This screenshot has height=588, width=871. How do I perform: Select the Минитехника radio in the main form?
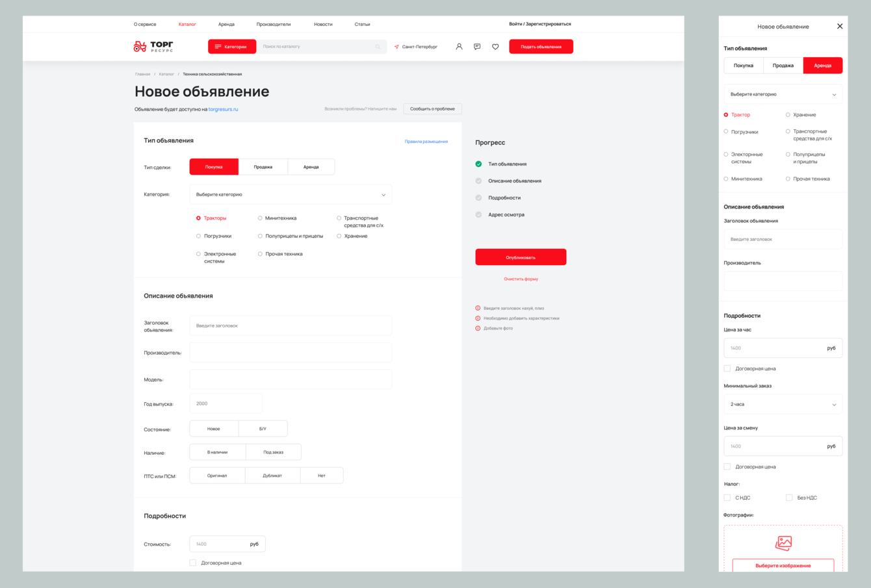coord(260,218)
